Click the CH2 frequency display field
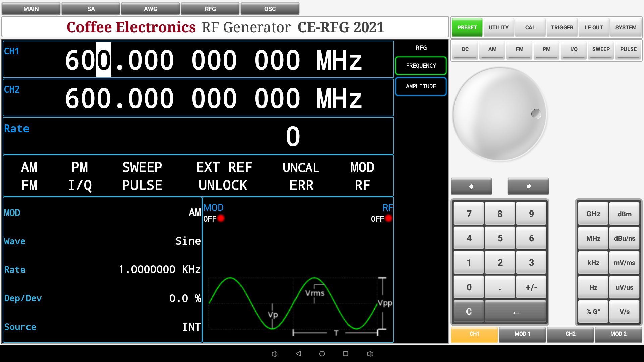644x362 pixels. (198, 98)
